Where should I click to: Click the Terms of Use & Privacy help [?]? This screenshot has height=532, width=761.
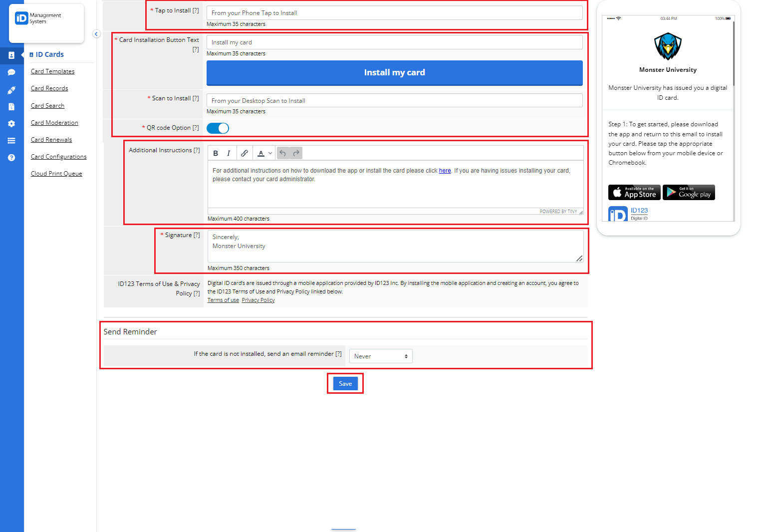197,293
